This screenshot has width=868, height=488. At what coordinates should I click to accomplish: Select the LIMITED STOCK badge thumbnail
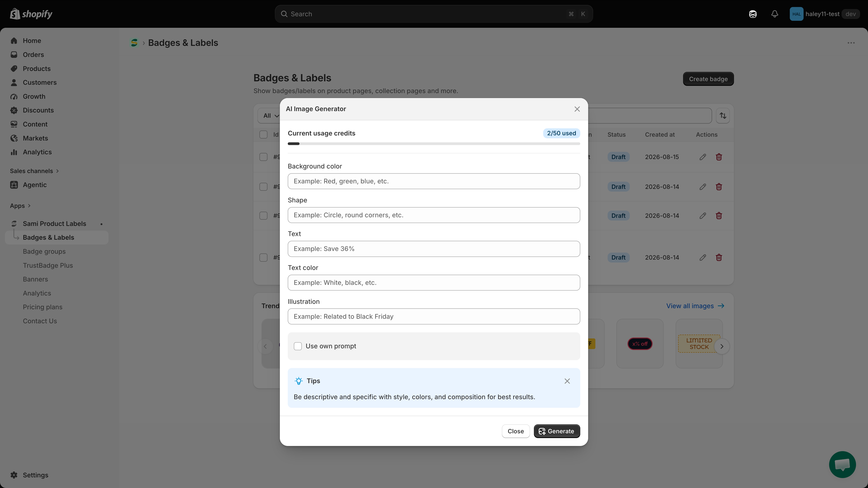699,343
